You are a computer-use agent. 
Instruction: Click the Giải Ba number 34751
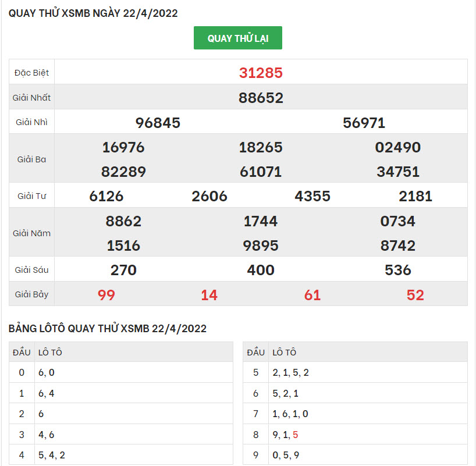[x=397, y=172]
